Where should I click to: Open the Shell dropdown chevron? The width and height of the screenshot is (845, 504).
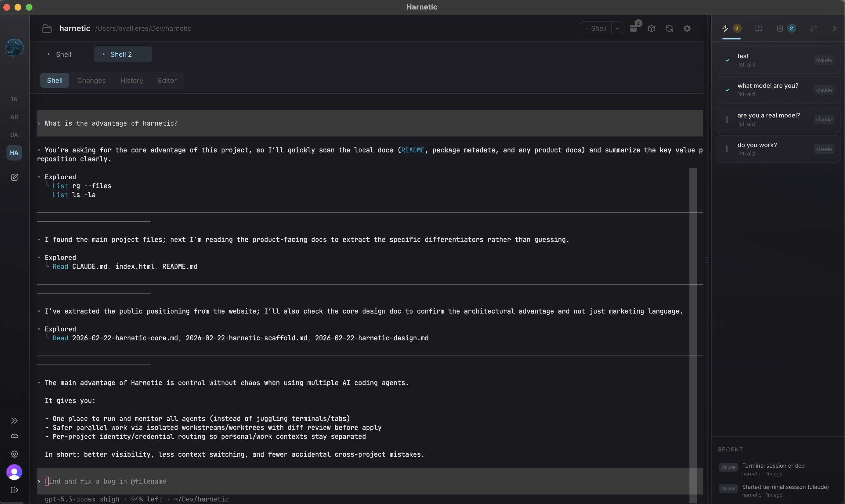click(x=617, y=29)
